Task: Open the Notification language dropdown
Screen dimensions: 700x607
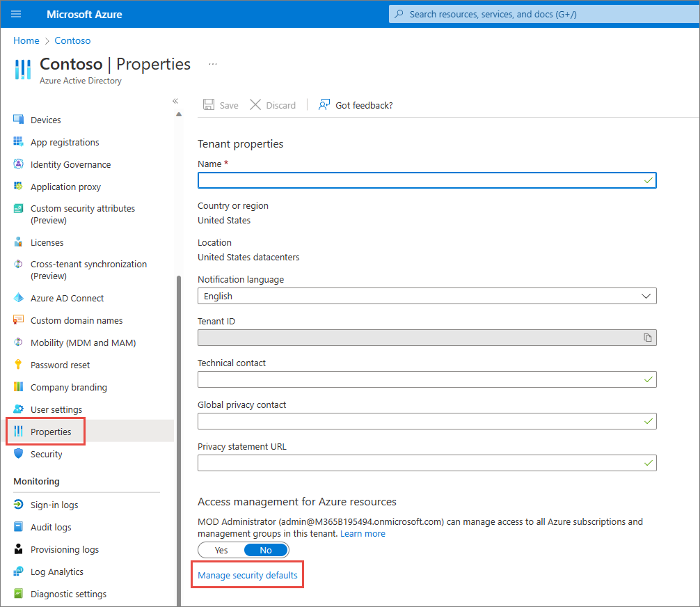Action: point(427,296)
